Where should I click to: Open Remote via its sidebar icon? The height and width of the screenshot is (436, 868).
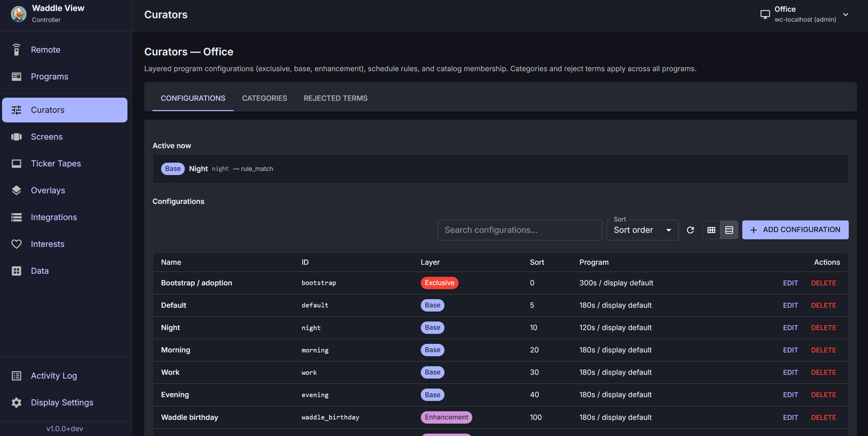coord(16,50)
